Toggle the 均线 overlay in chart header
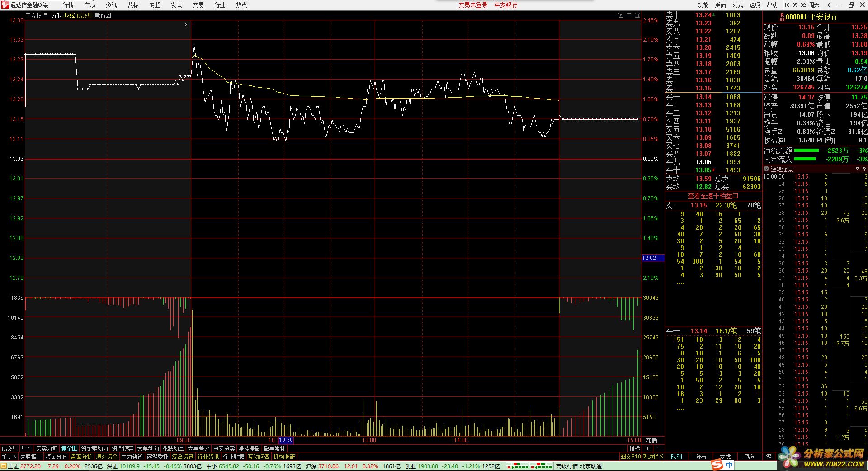This screenshot has width=868, height=471. (x=69, y=15)
